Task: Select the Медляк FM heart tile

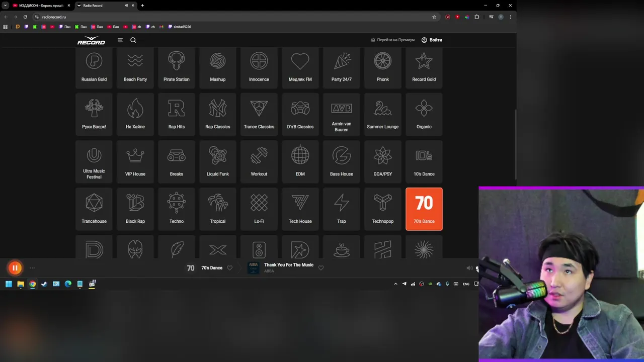Action: [x=300, y=68]
